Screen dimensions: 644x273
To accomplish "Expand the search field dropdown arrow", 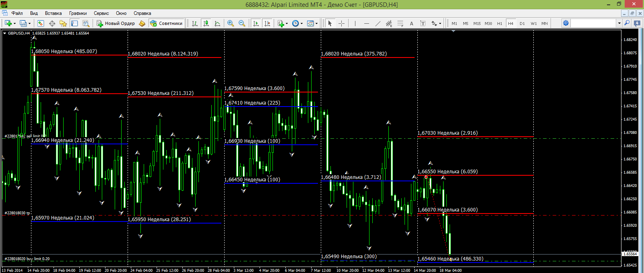I will click(619, 23).
